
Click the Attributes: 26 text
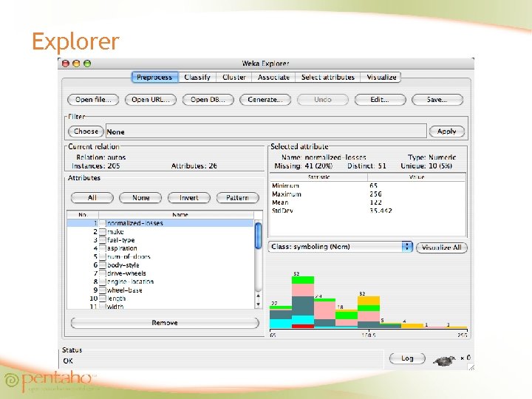click(194, 166)
